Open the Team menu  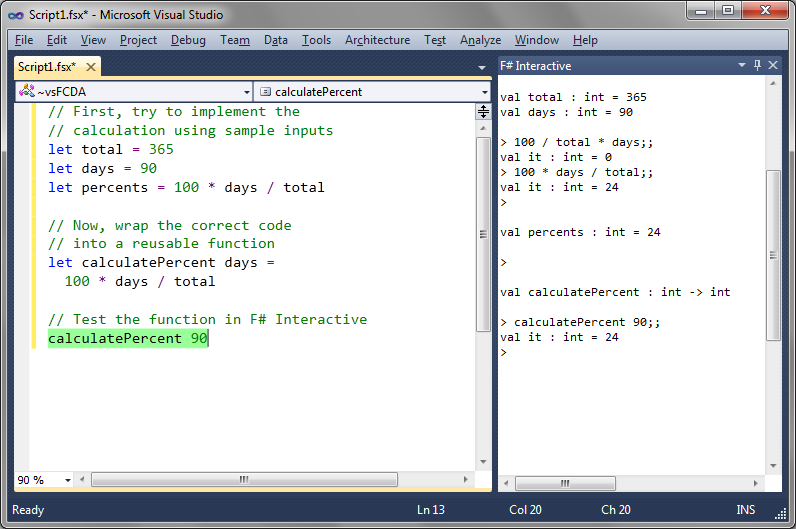(x=235, y=40)
